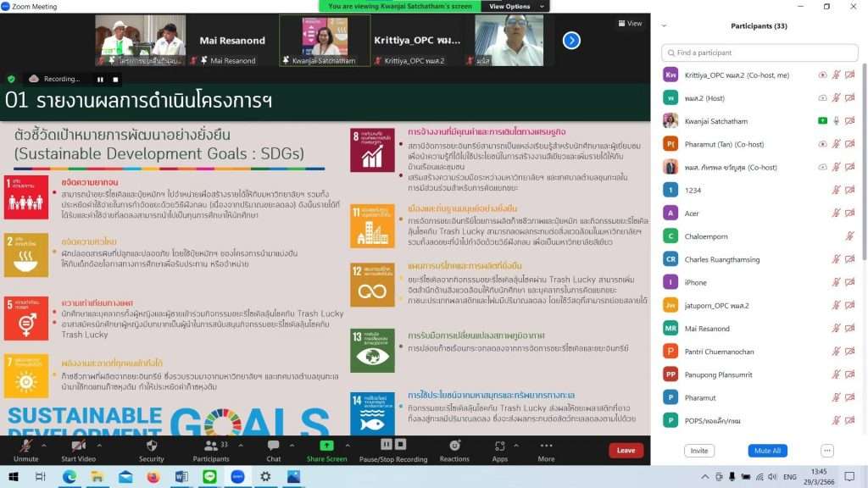Screen dimensions: 868x488
Task: Click the PP avatar of Panupong Plansumrit
Action: pos(670,374)
